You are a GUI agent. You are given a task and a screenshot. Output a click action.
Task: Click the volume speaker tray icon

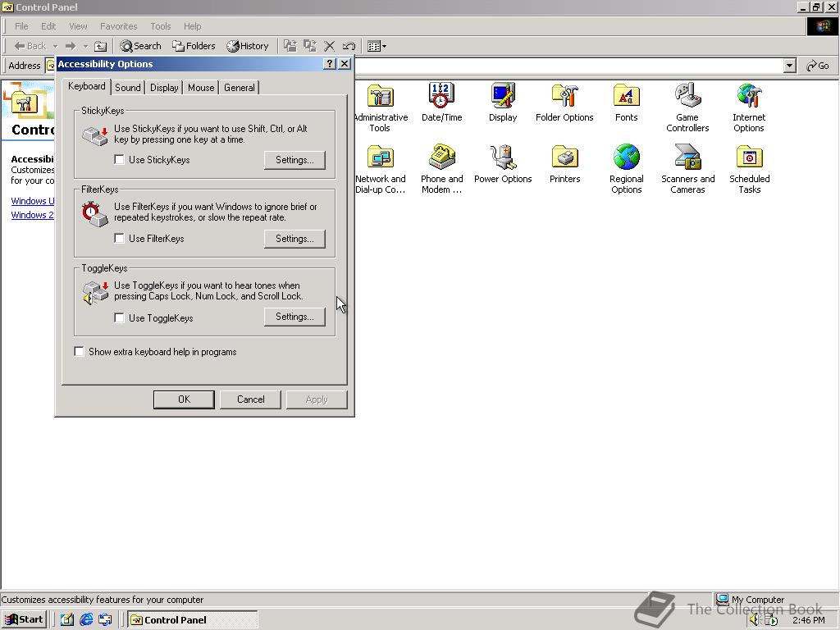point(755,620)
